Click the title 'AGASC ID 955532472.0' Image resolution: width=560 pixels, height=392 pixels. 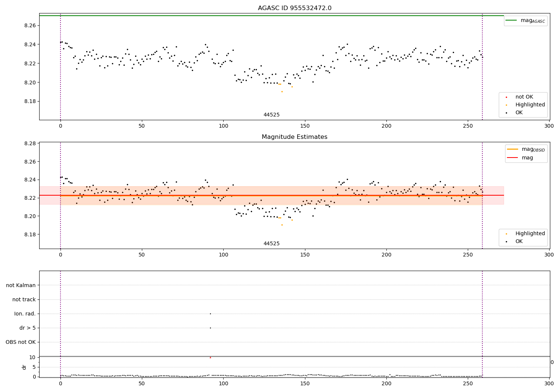[295, 8]
